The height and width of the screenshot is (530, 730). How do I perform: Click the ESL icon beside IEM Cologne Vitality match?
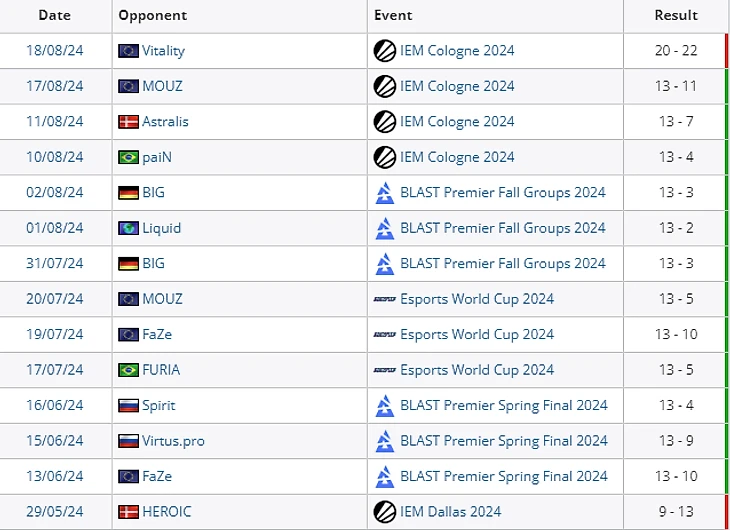(384, 50)
